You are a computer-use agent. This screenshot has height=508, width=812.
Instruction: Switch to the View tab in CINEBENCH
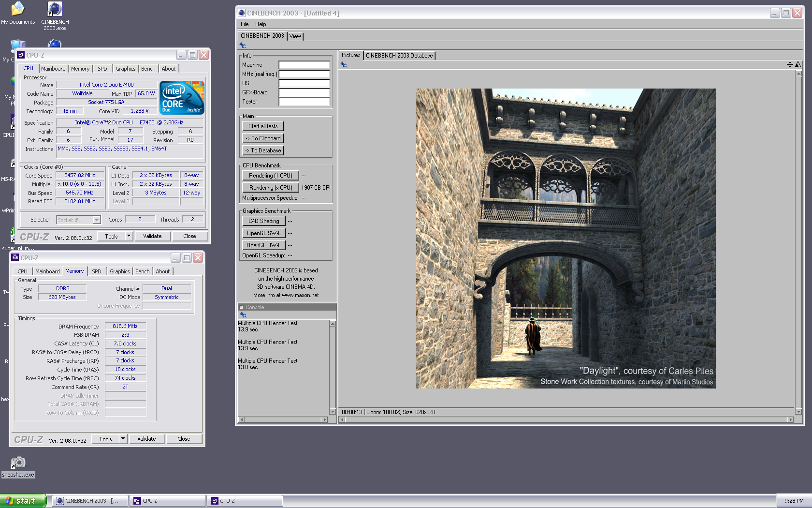(295, 36)
